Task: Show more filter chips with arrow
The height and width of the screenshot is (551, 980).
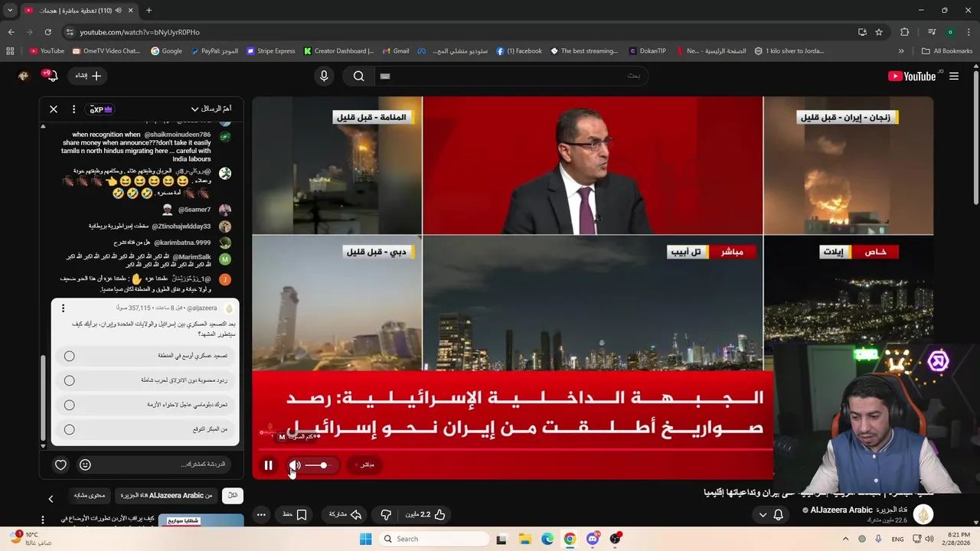Action: [x=51, y=498]
